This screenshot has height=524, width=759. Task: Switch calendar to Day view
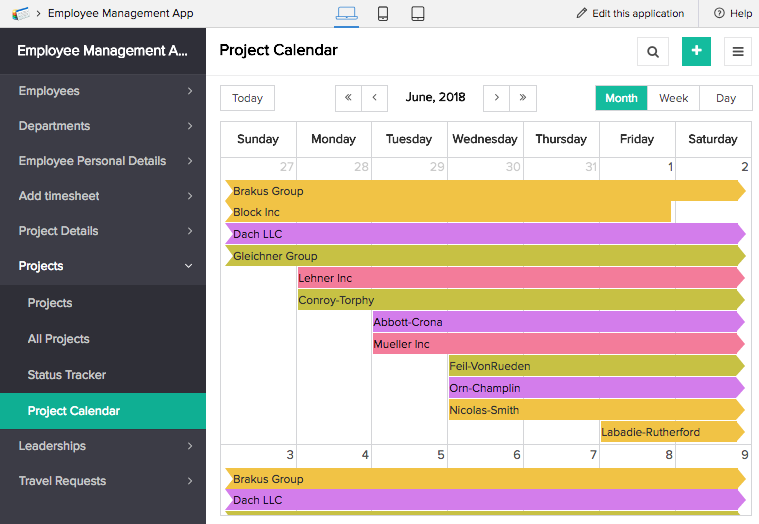[x=726, y=98]
